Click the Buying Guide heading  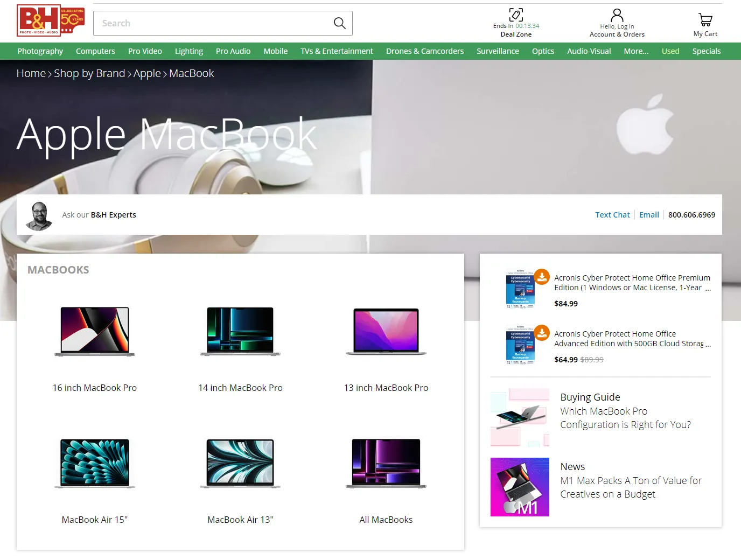click(590, 397)
